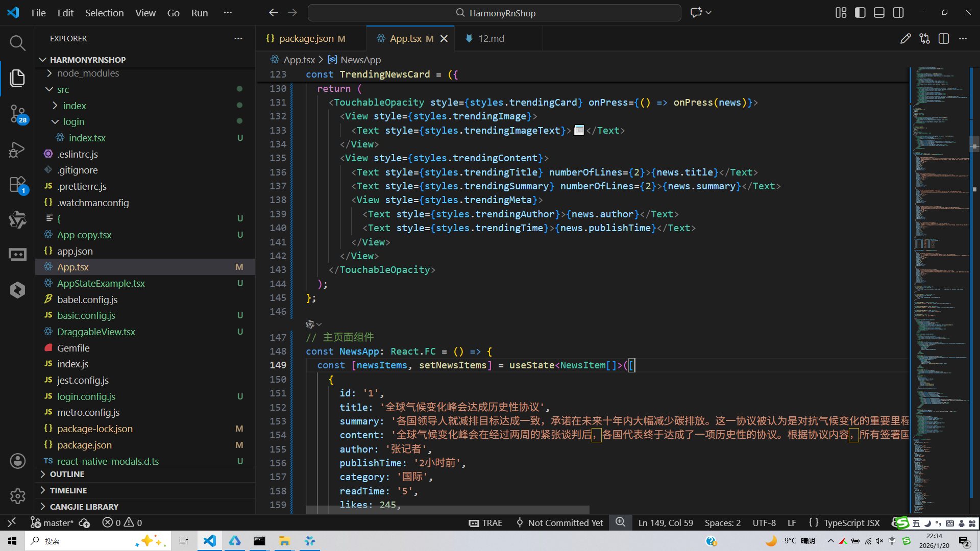Click the Copilot chat icon in title bar
This screenshot has height=551, width=980.
pyautogui.click(x=696, y=13)
